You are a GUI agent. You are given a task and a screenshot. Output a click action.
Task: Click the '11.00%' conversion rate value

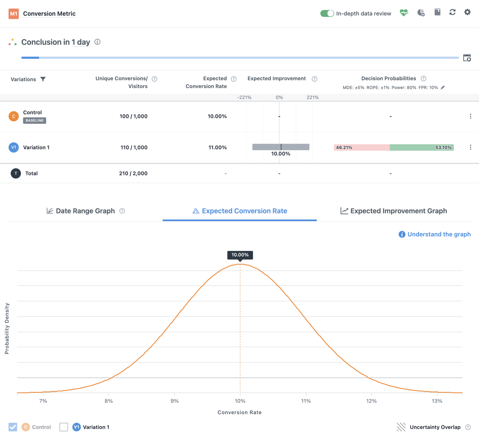pyautogui.click(x=218, y=147)
